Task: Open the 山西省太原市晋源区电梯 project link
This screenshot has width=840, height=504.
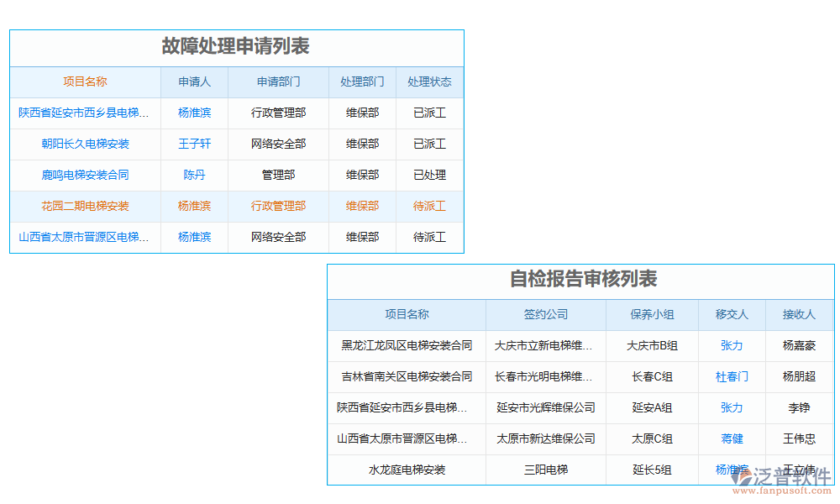Action: pyautogui.click(x=84, y=237)
